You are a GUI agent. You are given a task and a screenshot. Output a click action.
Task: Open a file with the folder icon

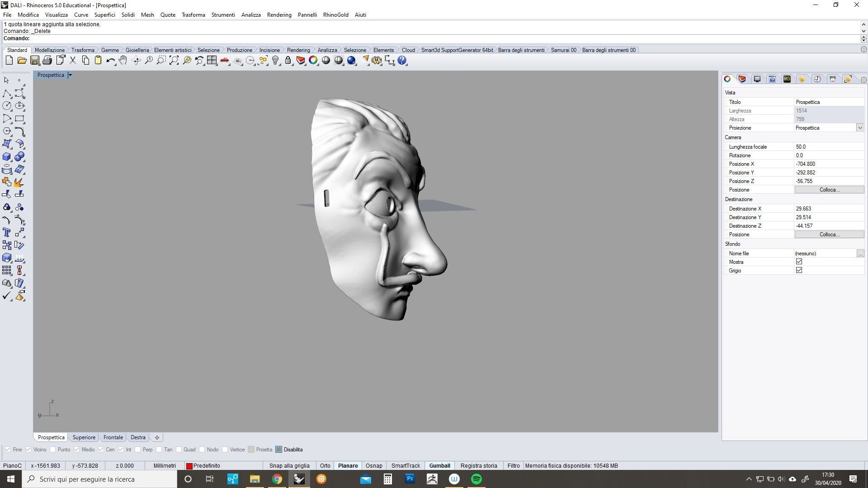click(22, 61)
